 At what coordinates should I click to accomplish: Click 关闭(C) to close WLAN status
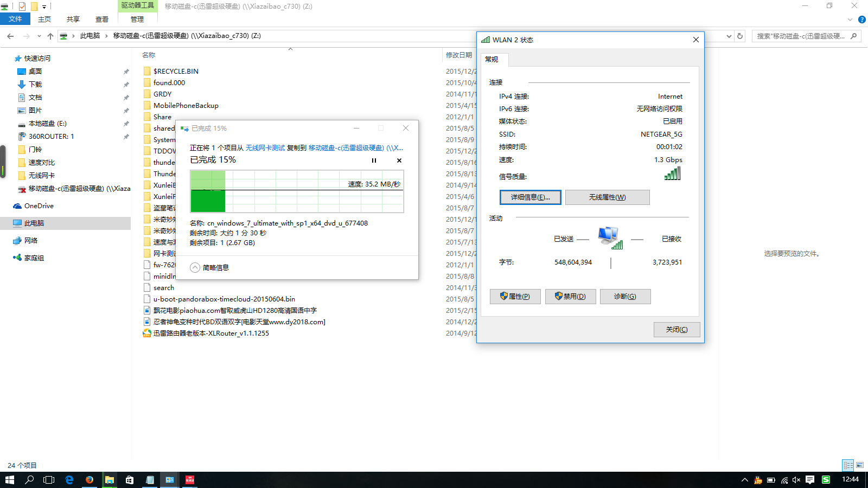tap(676, 330)
